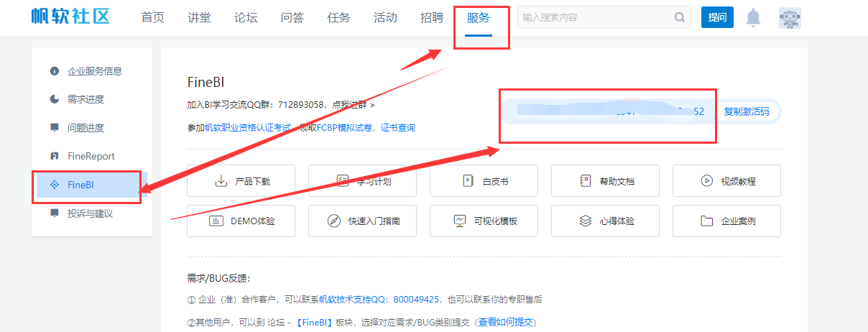The image size is (868, 332).
Task: Open the 任务 navigation item
Action: pyautogui.click(x=339, y=18)
